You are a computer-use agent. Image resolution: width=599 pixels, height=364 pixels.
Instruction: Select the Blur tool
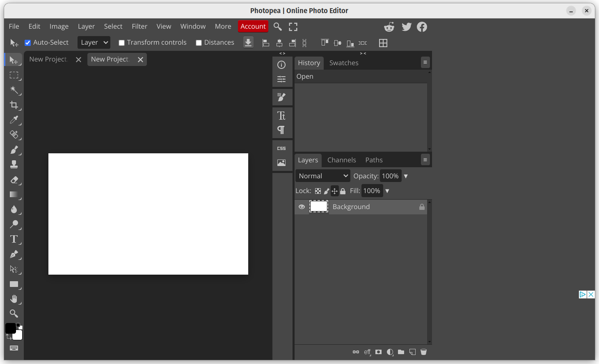click(14, 209)
